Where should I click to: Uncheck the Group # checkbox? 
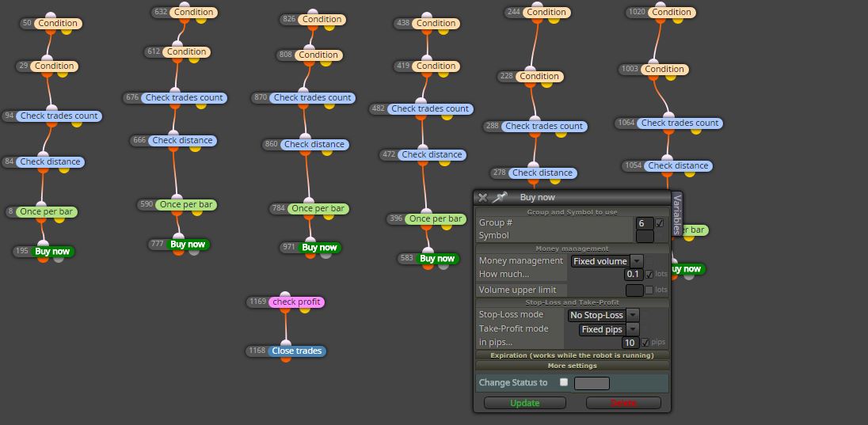coord(659,223)
